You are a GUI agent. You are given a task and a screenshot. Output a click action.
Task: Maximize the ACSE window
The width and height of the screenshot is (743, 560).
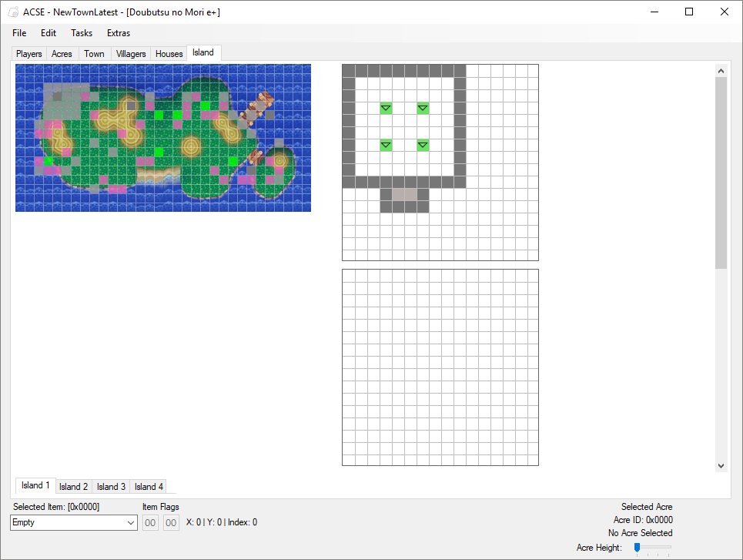pyautogui.click(x=689, y=12)
